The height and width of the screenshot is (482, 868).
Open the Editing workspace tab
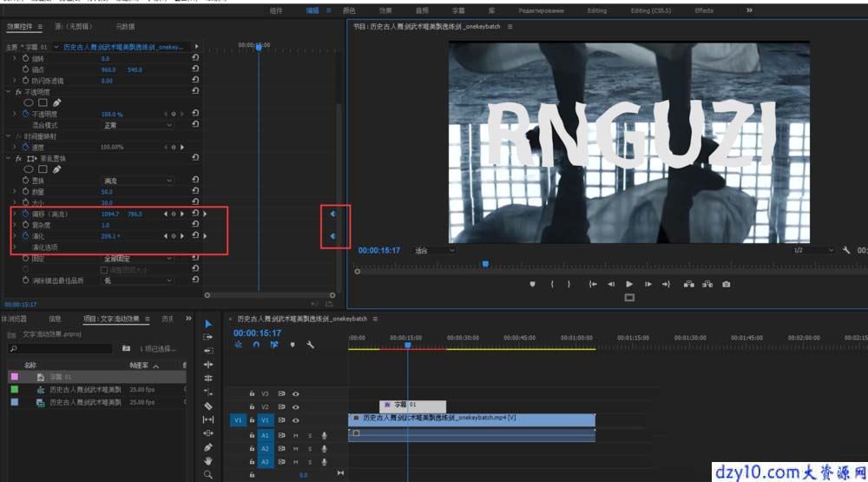tap(597, 10)
